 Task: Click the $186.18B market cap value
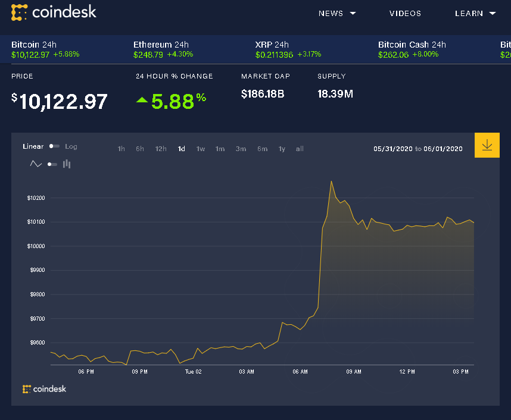coord(263,94)
